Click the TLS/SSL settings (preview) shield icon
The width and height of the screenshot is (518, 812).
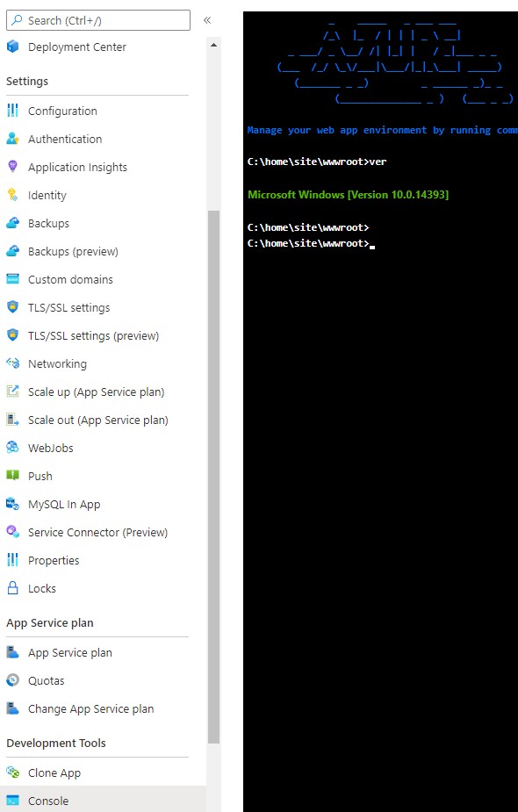12,335
